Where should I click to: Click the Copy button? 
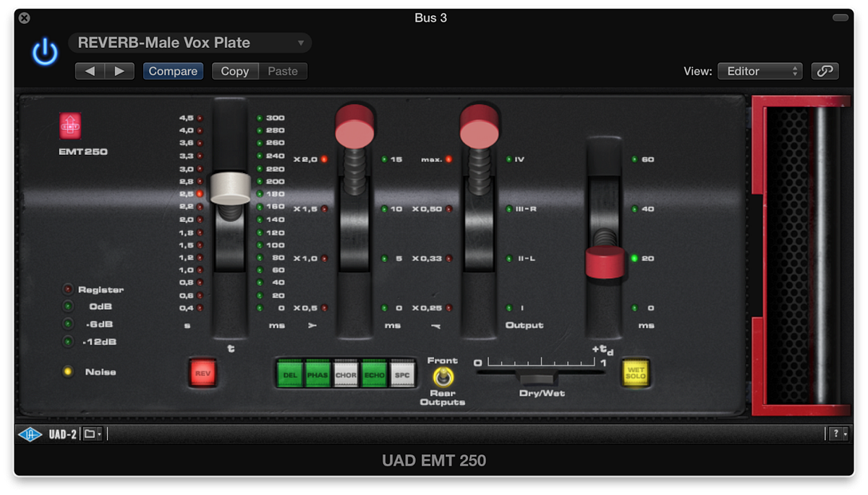[234, 71]
